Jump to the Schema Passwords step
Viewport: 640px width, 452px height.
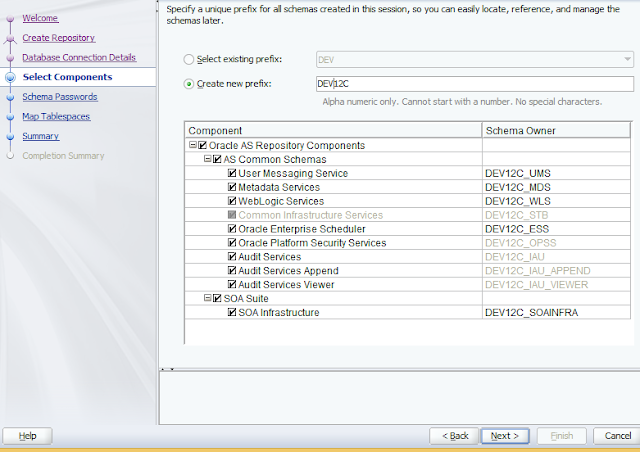(x=60, y=97)
